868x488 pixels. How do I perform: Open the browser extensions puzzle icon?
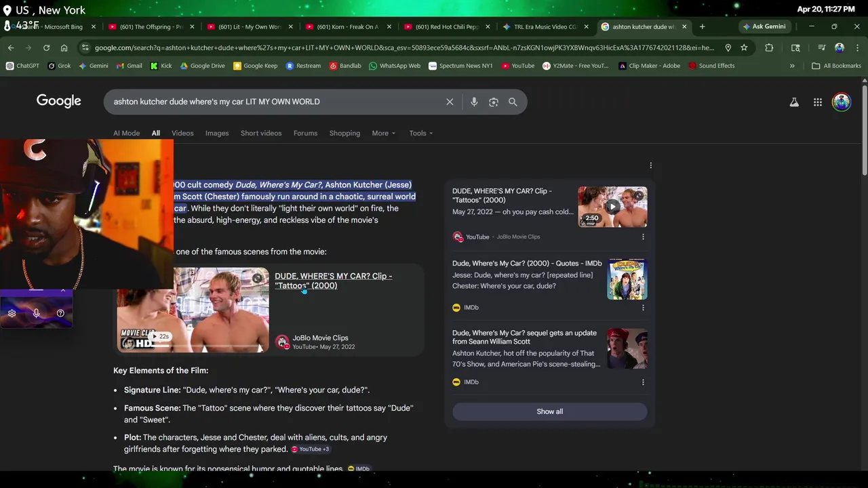(769, 47)
